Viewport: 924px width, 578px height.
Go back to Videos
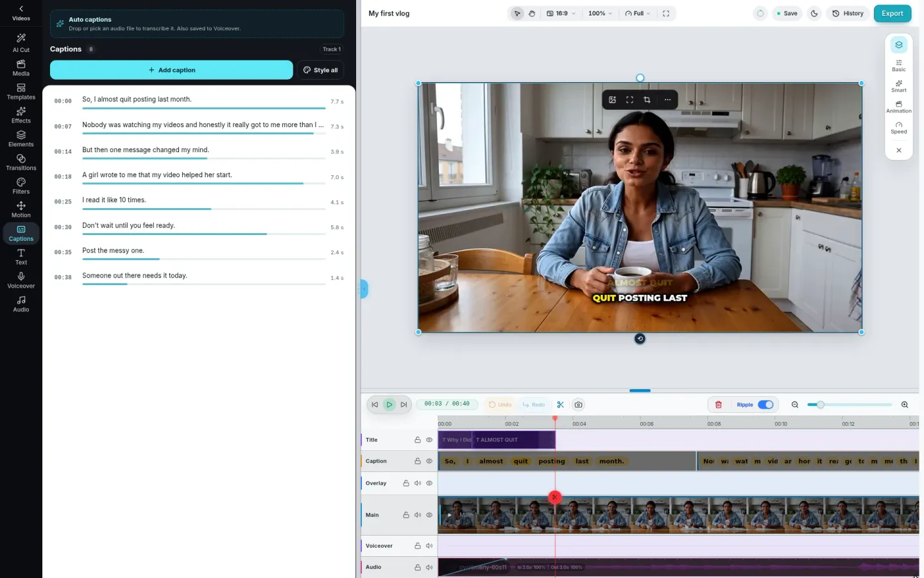21,13
